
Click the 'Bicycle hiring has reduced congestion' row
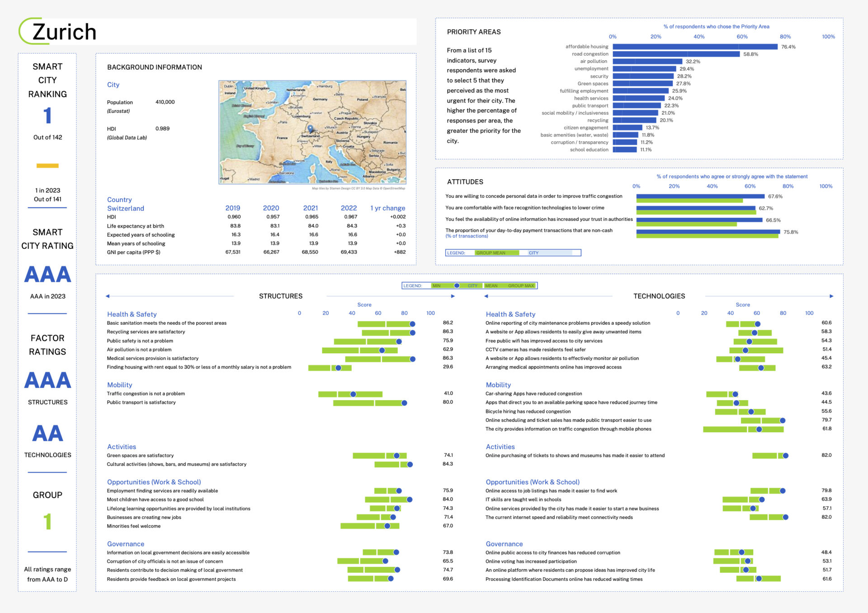[659, 412]
